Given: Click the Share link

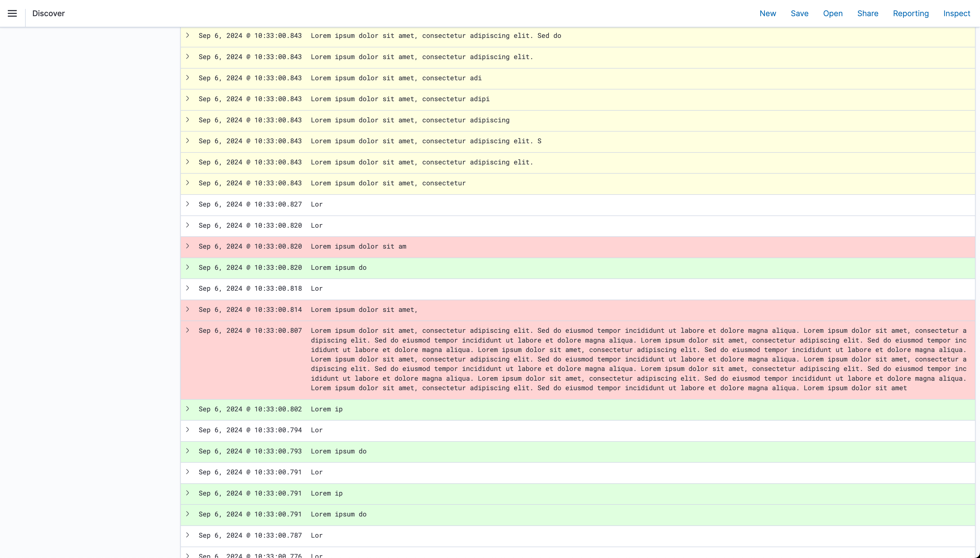Looking at the screenshot, I should tap(868, 13).
